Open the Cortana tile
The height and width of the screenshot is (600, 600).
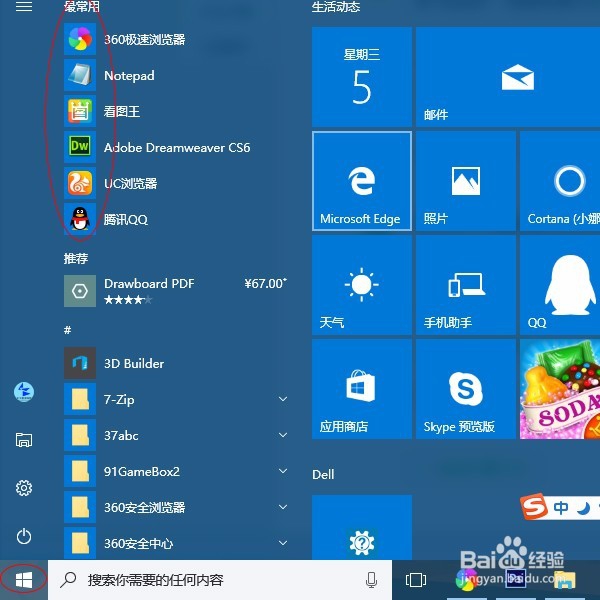(x=560, y=181)
